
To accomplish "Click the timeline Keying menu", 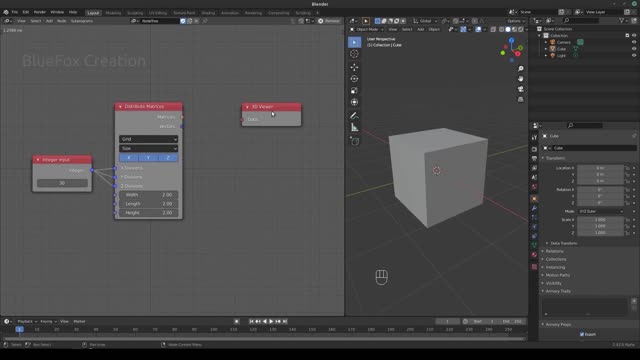I will [x=48, y=322].
